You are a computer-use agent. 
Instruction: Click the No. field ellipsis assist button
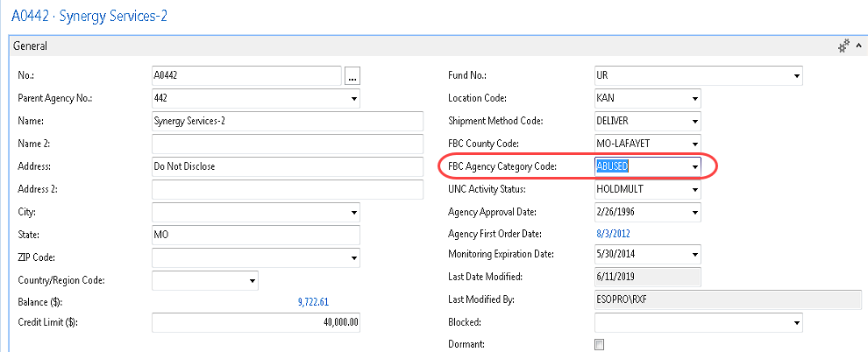tap(352, 76)
